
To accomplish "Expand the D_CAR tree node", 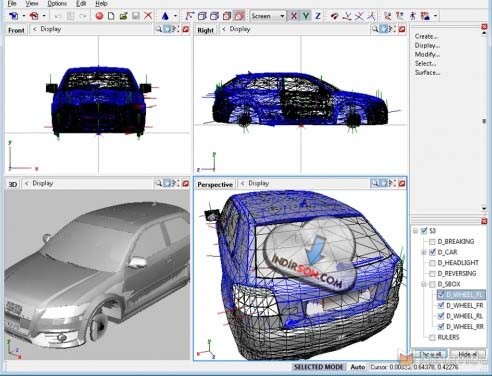I will tap(424, 252).
